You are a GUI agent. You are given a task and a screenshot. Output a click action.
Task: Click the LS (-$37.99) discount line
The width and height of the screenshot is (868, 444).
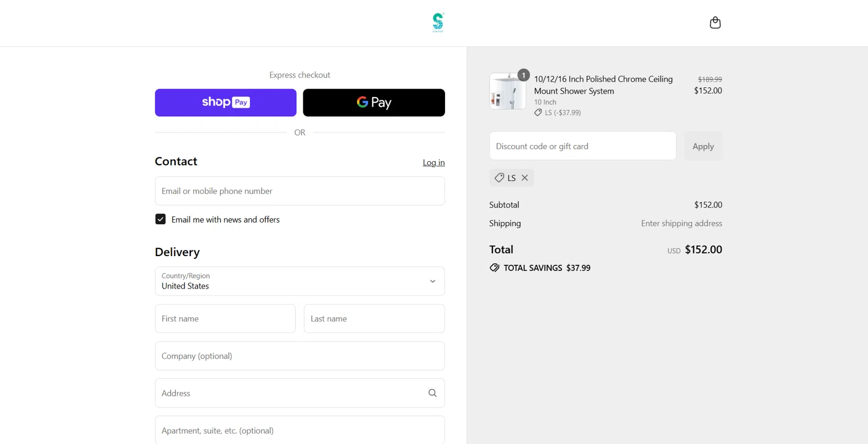[558, 113]
